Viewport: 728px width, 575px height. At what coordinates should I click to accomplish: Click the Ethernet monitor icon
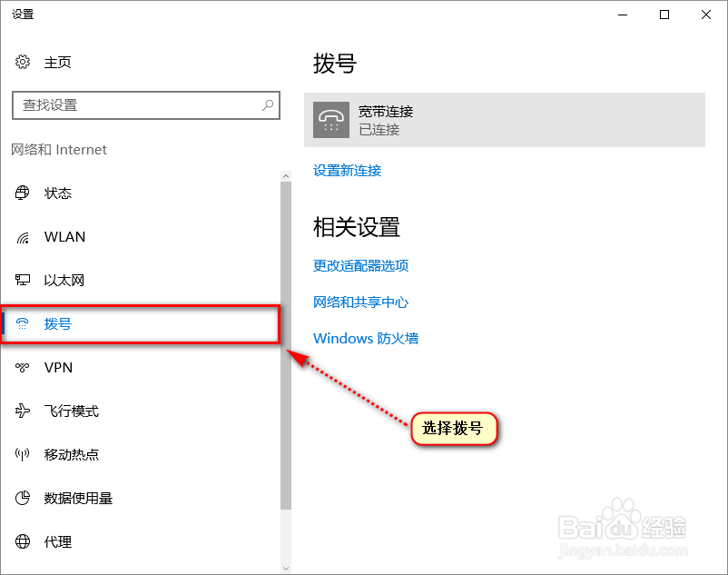point(23,280)
